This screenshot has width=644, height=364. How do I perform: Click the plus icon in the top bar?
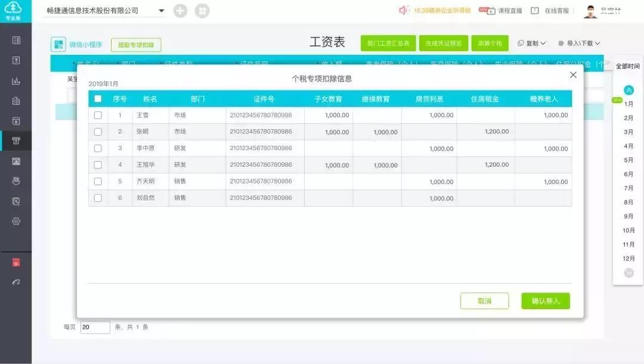180,10
